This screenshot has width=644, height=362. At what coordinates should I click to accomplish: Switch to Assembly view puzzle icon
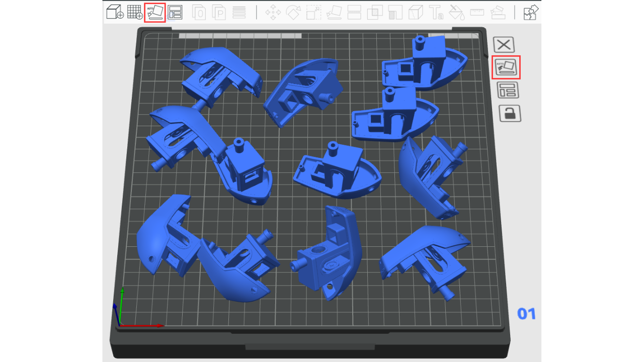tap(531, 12)
